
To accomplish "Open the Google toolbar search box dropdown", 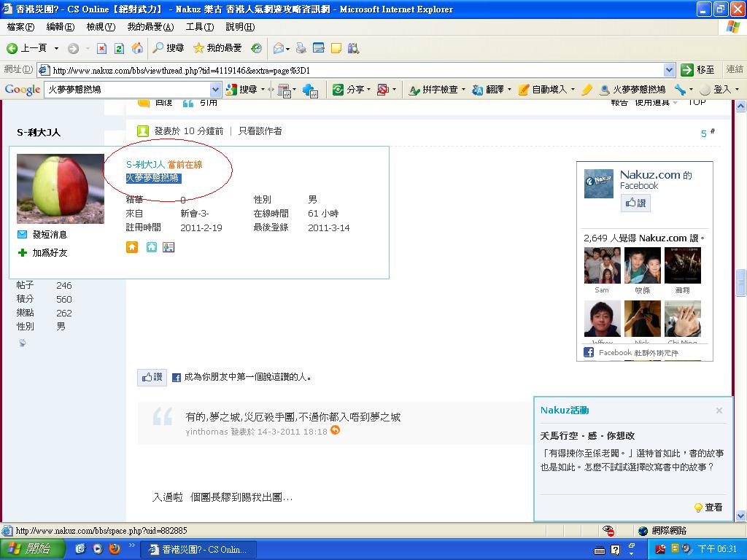I will coord(215,89).
